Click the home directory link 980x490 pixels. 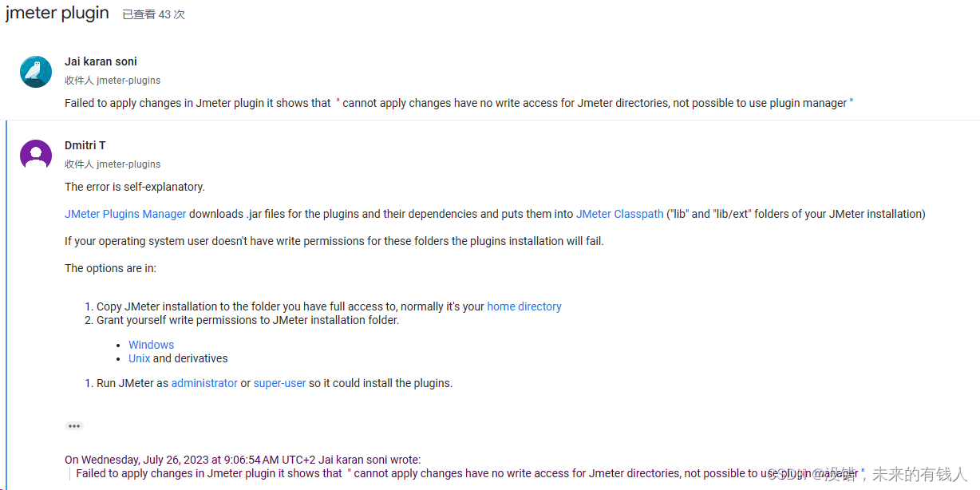point(524,306)
